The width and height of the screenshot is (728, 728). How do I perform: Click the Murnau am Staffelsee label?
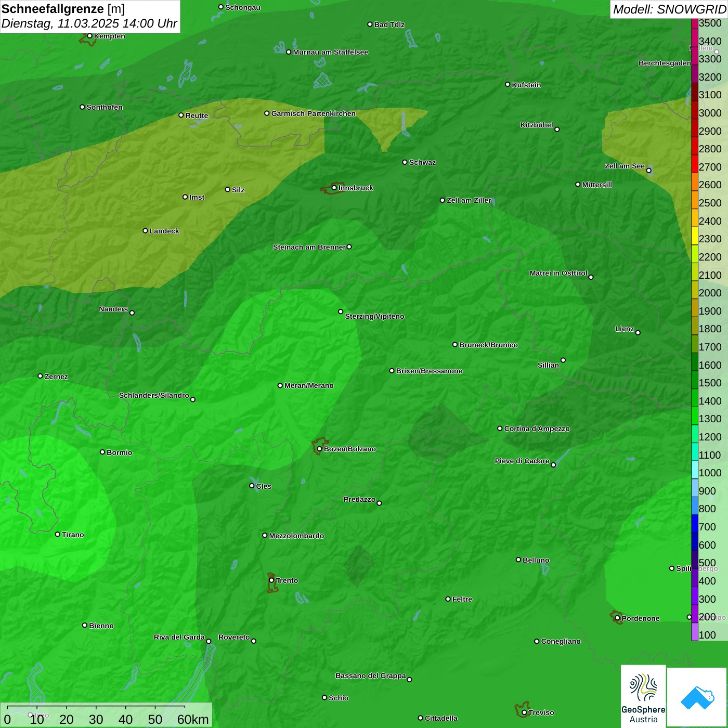[331, 52]
